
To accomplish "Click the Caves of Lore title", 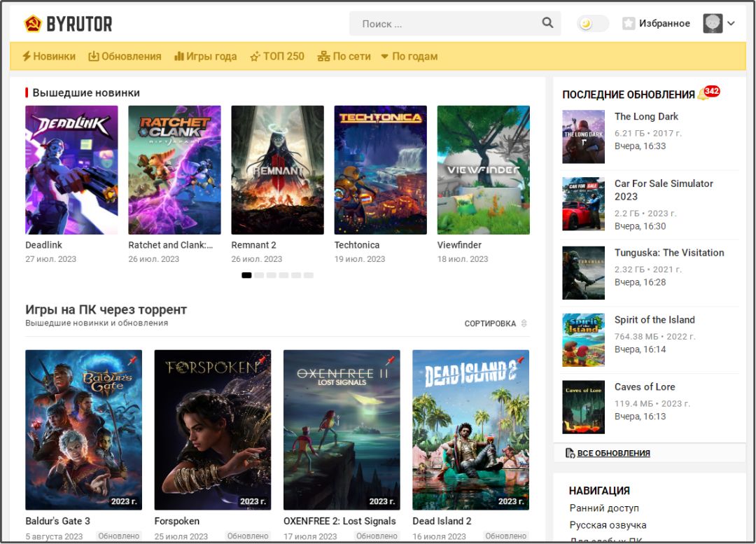I will tap(644, 386).
